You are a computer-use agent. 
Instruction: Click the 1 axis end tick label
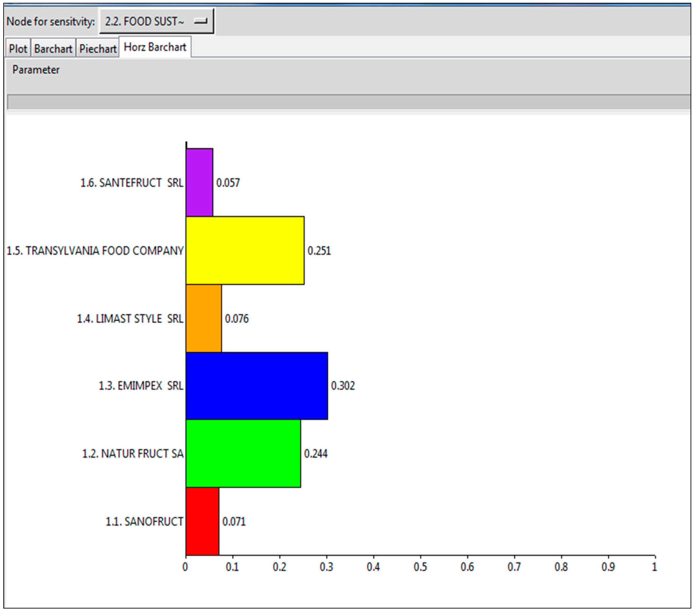point(654,567)
